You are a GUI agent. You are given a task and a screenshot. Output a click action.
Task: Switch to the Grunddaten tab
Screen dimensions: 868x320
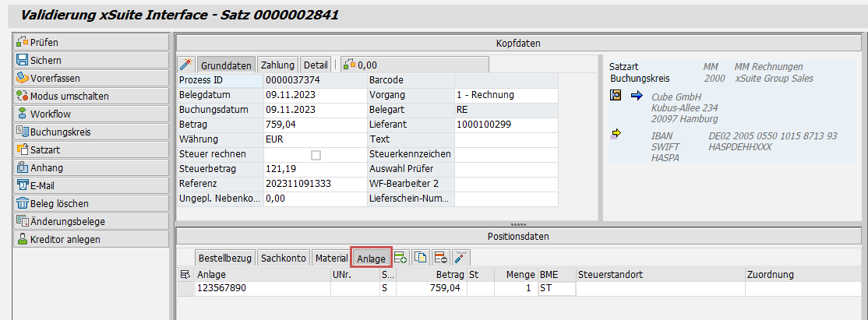[x=227, y=65]
